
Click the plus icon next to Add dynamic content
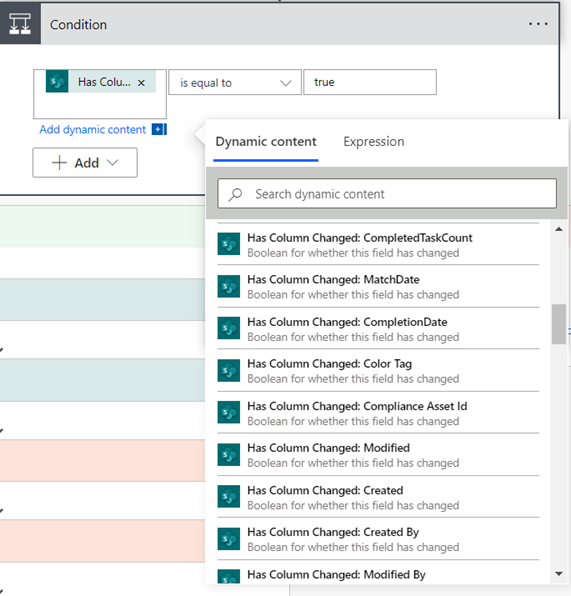159,130
